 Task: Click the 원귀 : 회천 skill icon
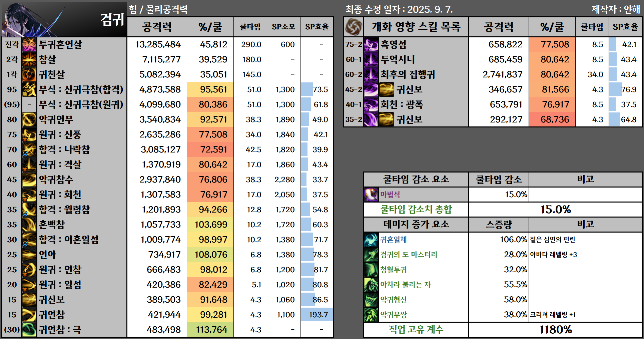click(x=29, y=195)
